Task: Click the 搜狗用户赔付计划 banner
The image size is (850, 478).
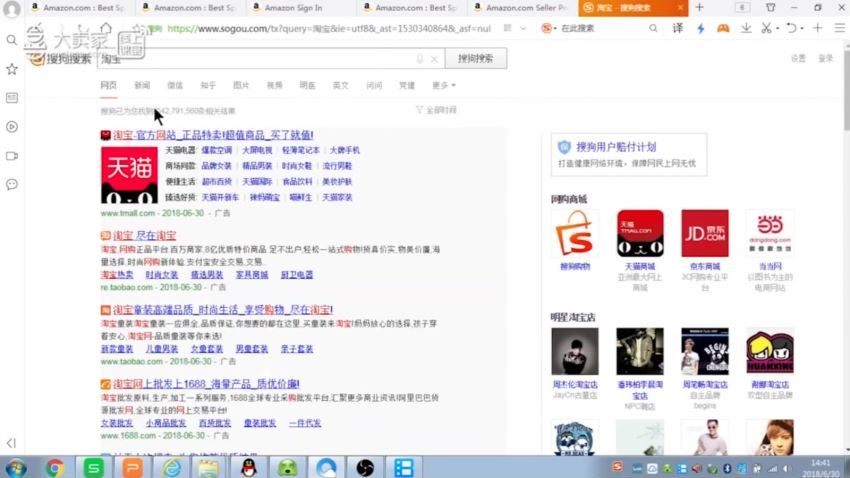Action: point(629,154)
